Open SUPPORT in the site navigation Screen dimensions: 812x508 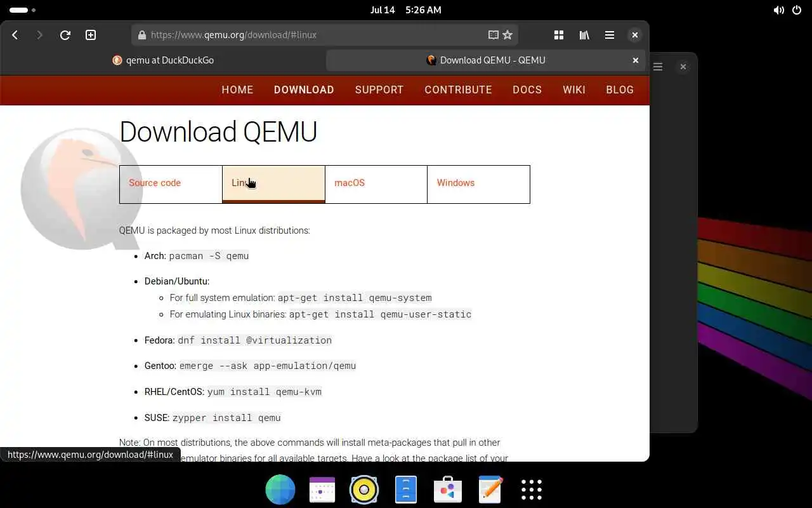pyautogui.click(x=379, y=90)
